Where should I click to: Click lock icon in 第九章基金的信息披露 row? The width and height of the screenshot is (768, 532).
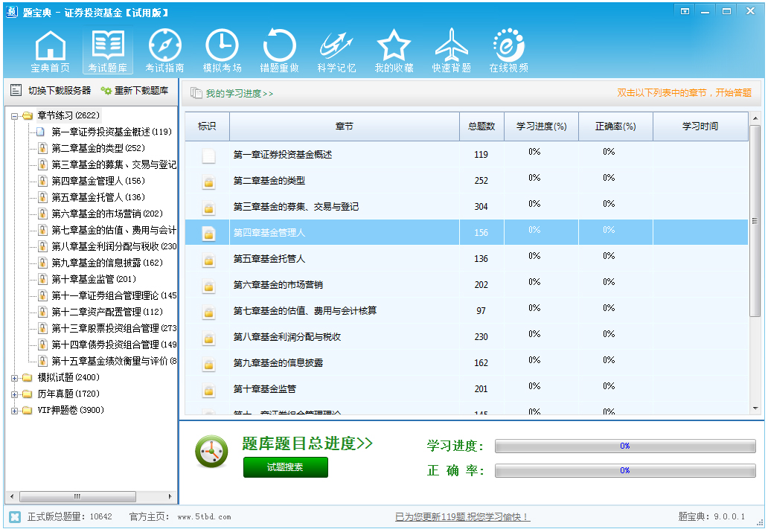point(208,365)
